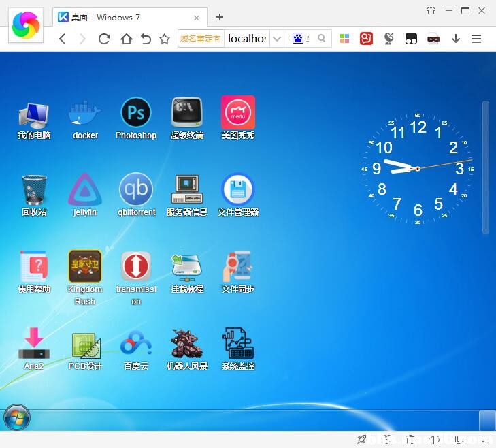Launch the 美图秀秀 app icon
The height and width of the screenshot is (448, 496).
(238, 118)
